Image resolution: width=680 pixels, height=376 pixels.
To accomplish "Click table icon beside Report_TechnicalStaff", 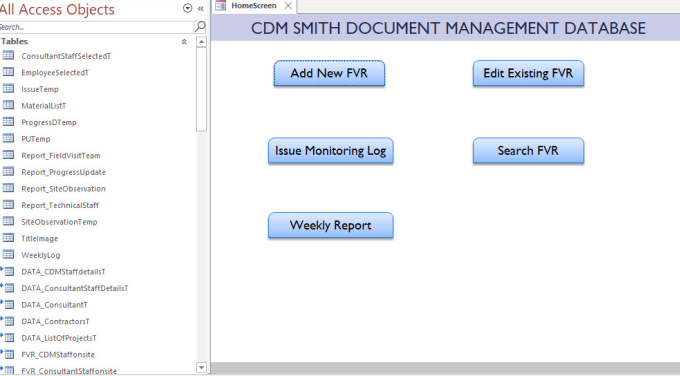I will [8, 205].
